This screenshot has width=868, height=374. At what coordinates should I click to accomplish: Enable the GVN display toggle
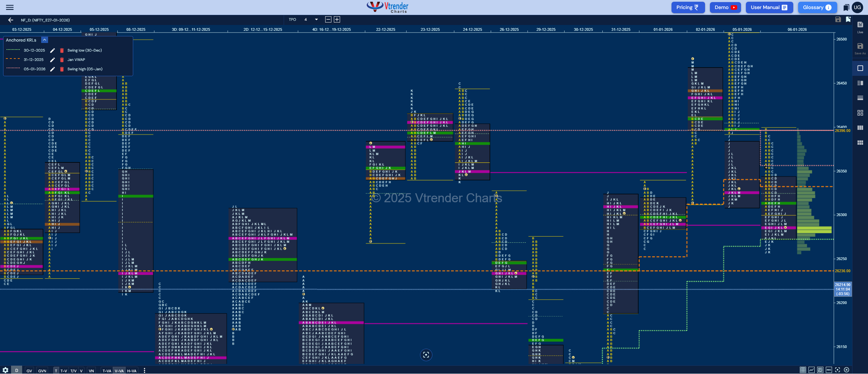(42, 371)
